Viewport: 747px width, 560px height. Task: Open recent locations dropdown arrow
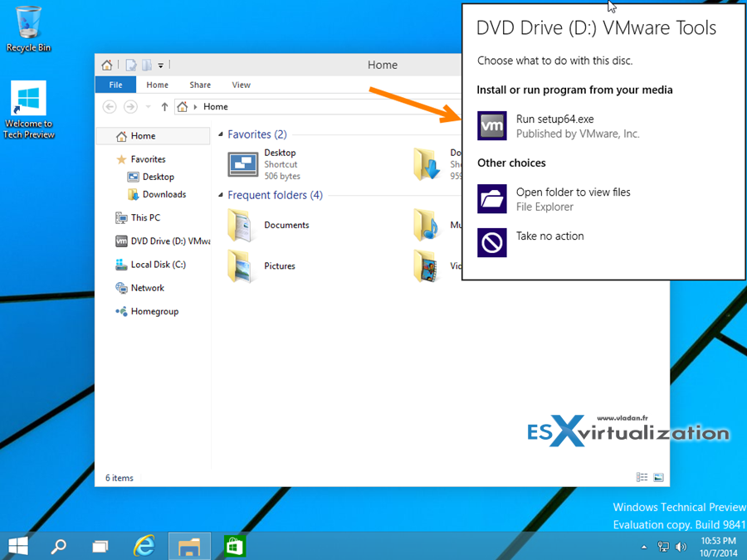tap(149, 107)
